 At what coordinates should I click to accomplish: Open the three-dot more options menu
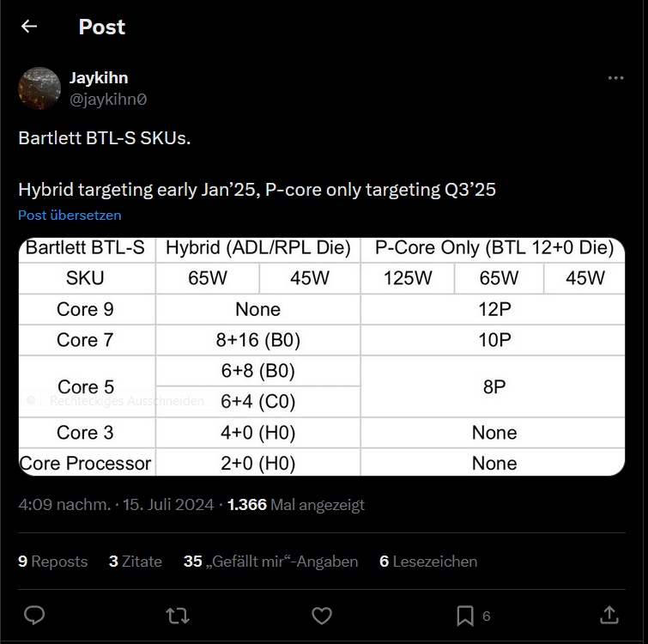[x=615, y=78]
